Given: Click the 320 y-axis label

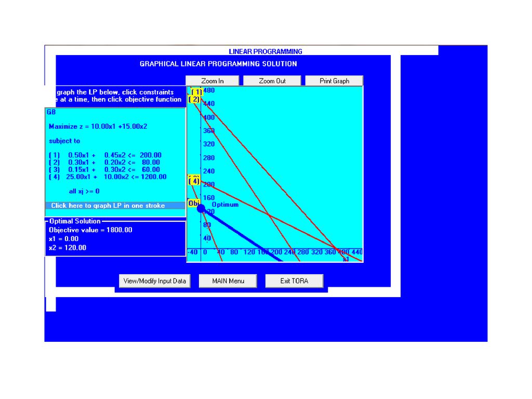Looking at the screenshot, I should 209,144.
